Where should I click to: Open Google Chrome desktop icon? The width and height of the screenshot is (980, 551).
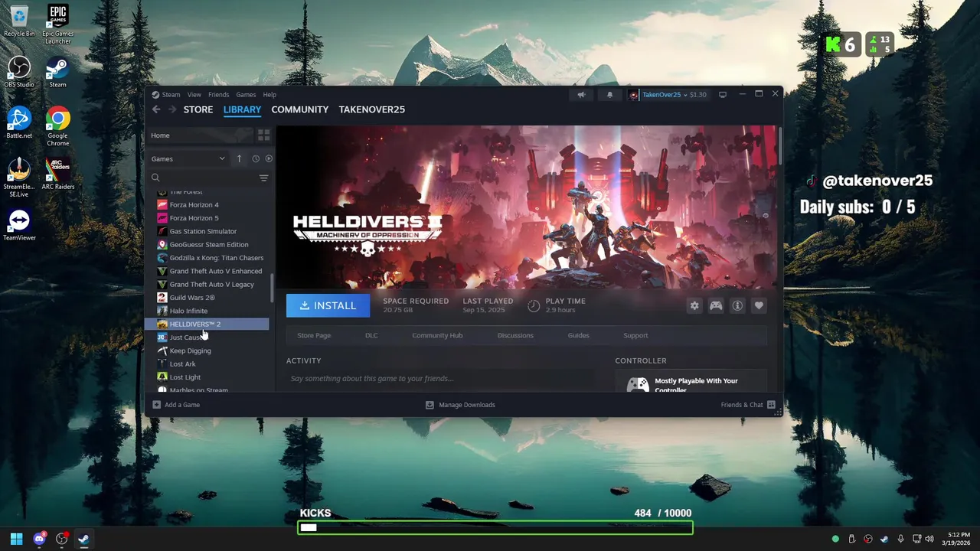57,126
